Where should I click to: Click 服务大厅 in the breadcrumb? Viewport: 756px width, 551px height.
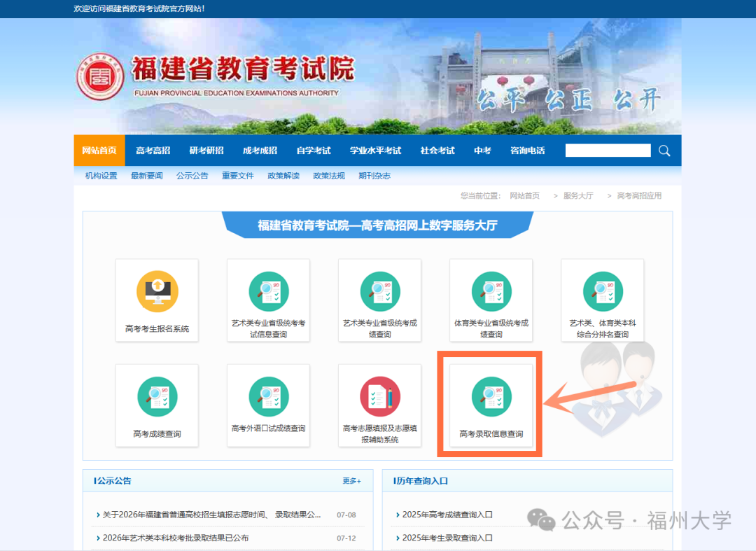pos(578,196)
